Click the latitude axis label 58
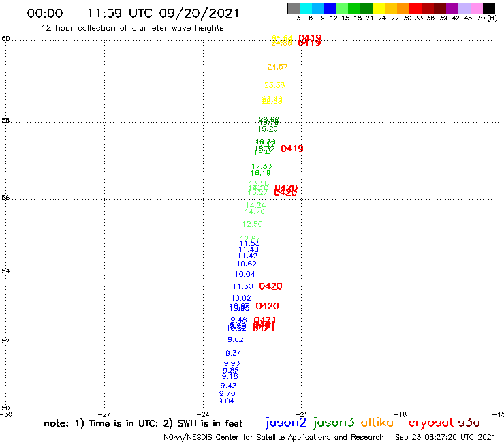 [5, 121]
